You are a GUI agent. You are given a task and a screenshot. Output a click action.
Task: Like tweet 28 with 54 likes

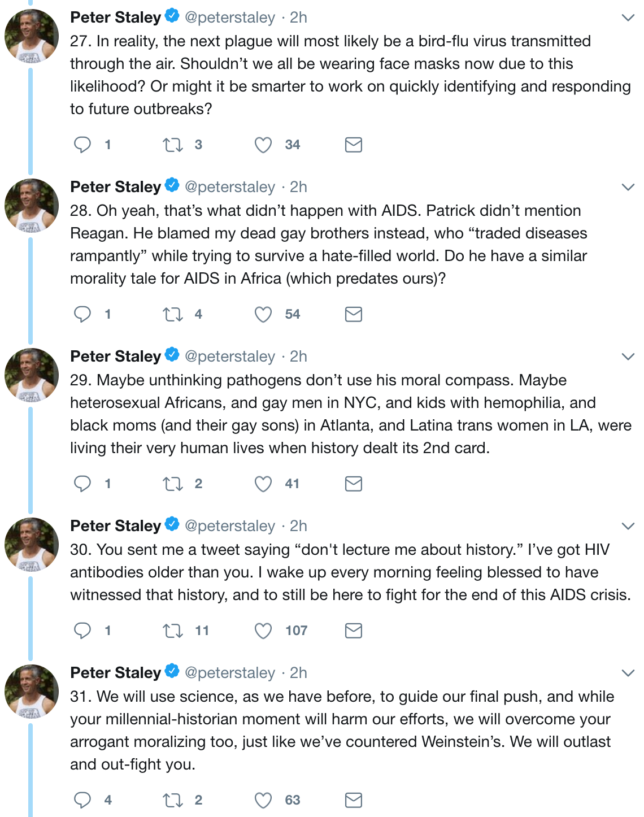pyautogui.click(x=263, y=314)
